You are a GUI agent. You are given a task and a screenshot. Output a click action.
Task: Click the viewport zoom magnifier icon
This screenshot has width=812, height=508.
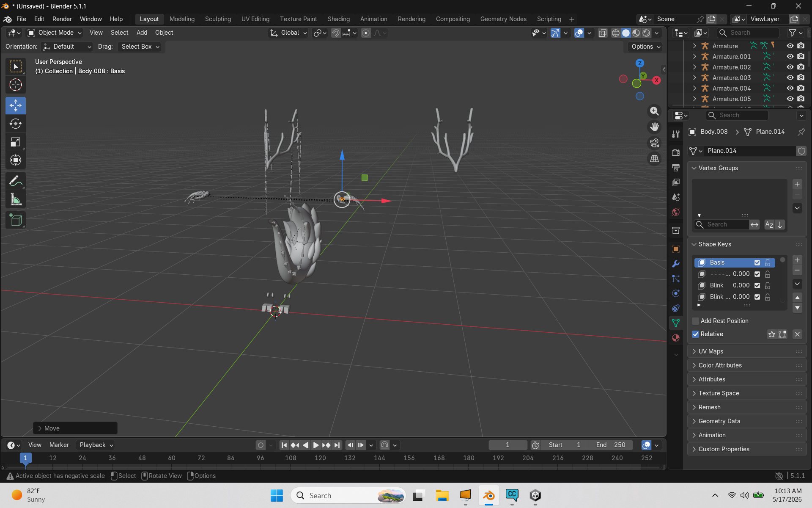pos(654,111)
